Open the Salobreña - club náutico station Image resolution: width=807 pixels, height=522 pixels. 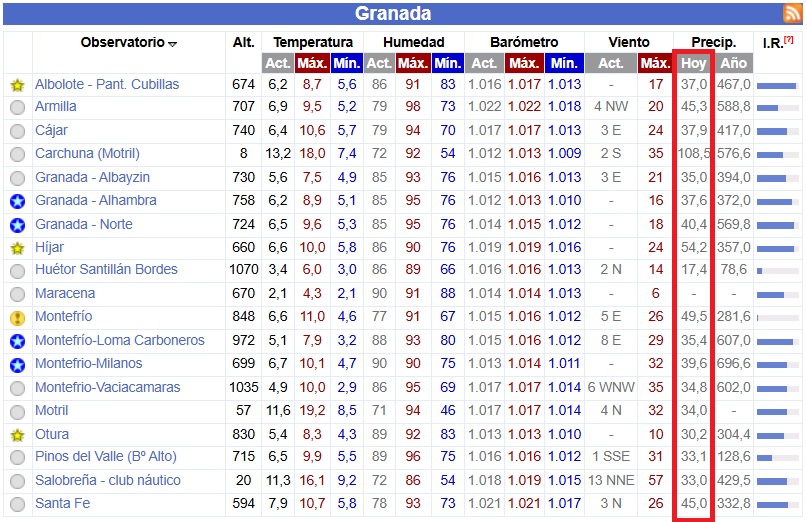pyautogui.click(x=108, y=480)
